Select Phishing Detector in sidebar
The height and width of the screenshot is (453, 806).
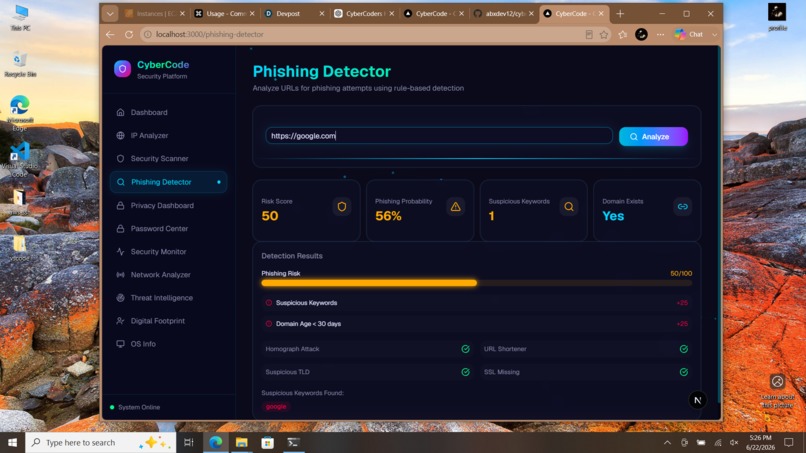tap(169, 182)
